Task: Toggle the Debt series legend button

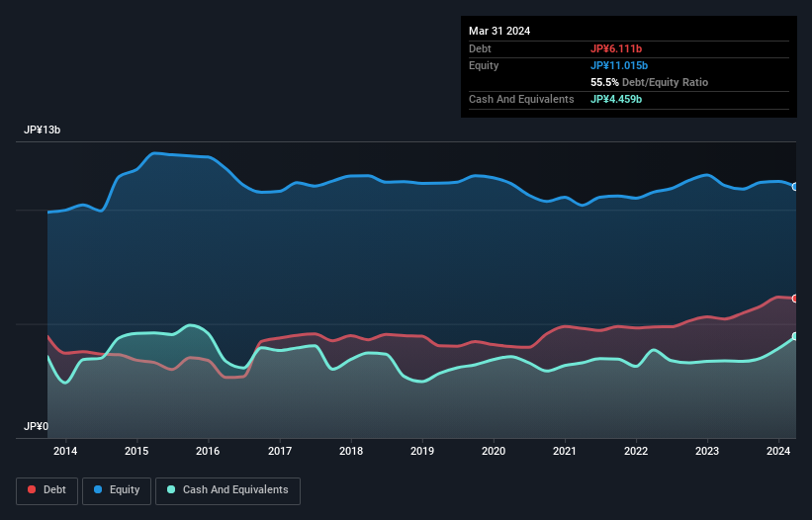Action: 47,490
